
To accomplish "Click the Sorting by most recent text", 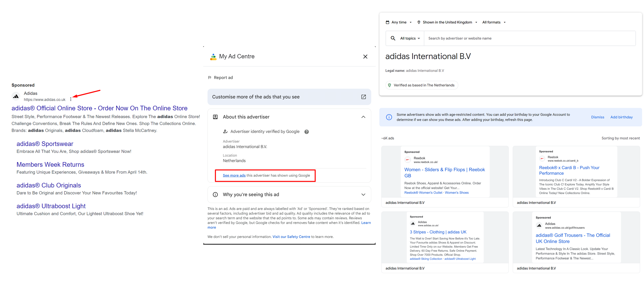I will click(x=621, y=138).
